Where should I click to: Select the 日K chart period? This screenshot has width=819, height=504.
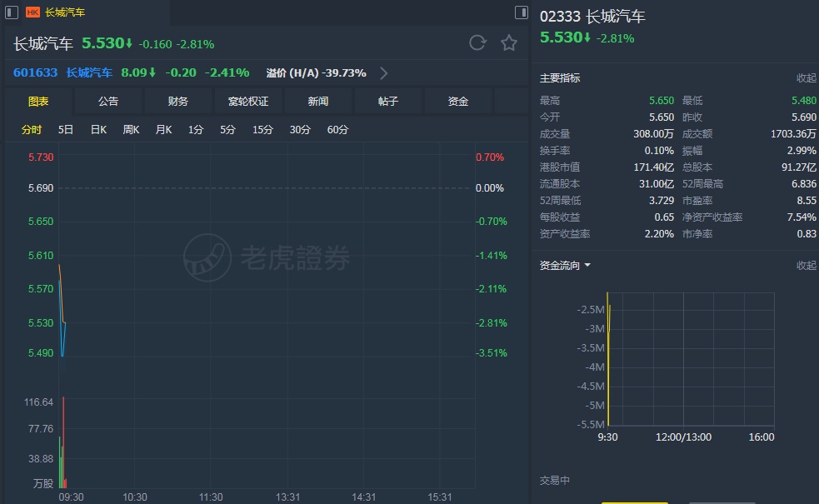click(98, 129)
